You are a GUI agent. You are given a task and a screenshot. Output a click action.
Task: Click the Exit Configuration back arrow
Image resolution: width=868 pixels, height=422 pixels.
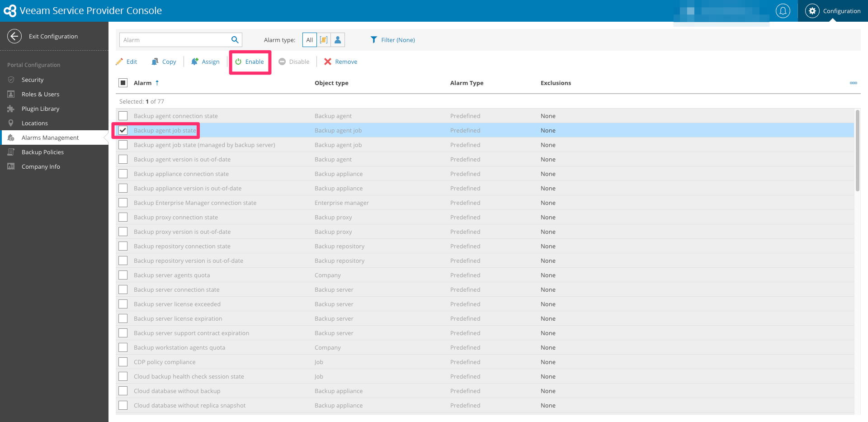pyautogui.click(x=14, y=36)
